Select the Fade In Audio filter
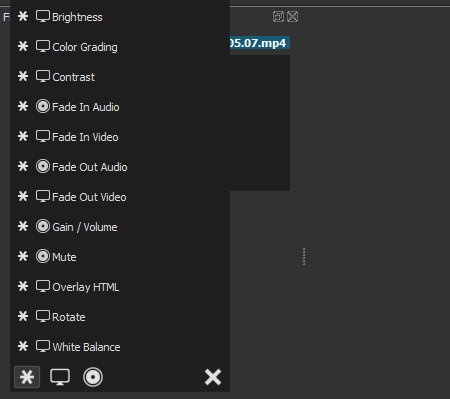This screenshot has width=450, height=399. coord(120,107)
